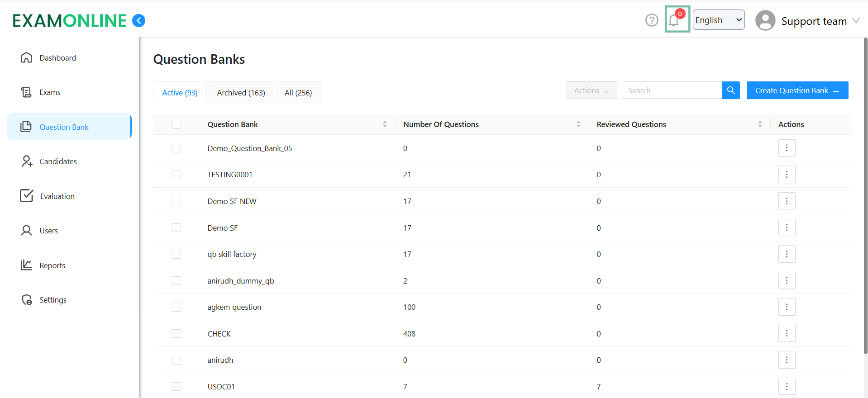This screenshot has height=398, width=868.
Task: Toggle the select-all checkbox in table header
Action: pos(176,124)
